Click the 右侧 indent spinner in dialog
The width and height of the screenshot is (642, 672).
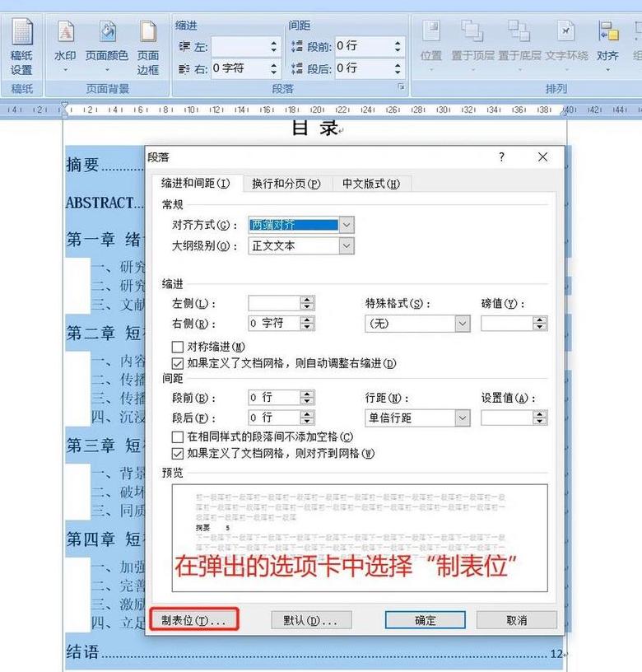click(307, 323)
